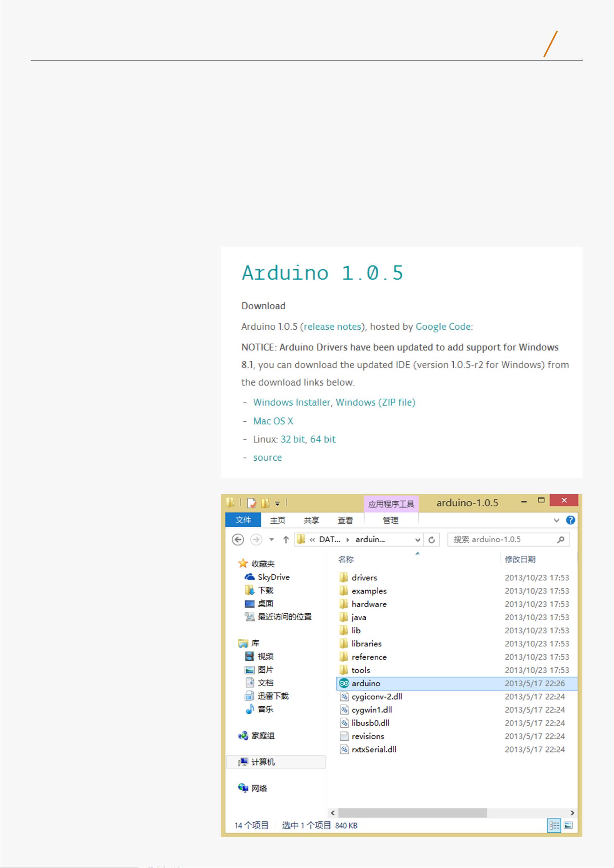Select the lib folder icon
The height and width of the screenshot is (868, 614).
coord(344,630)
